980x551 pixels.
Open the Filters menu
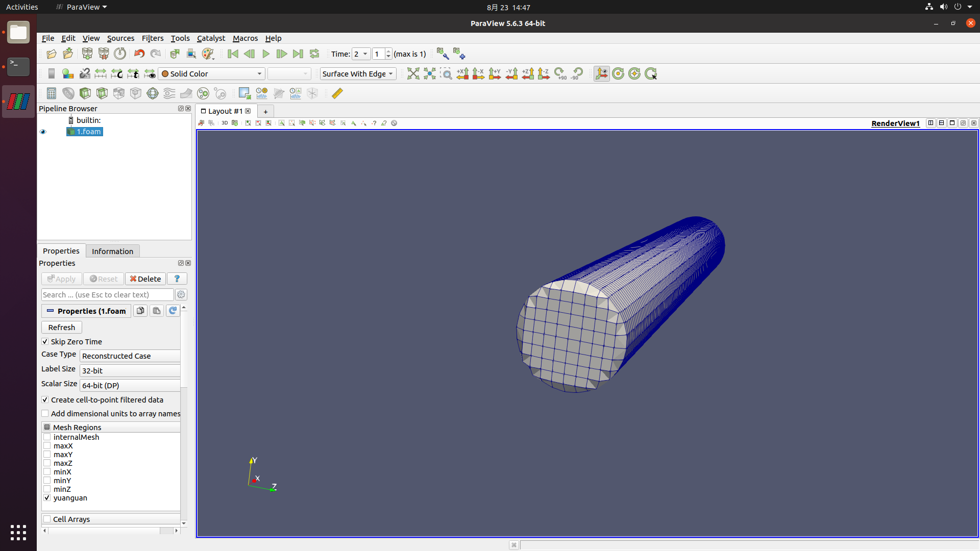153,38
